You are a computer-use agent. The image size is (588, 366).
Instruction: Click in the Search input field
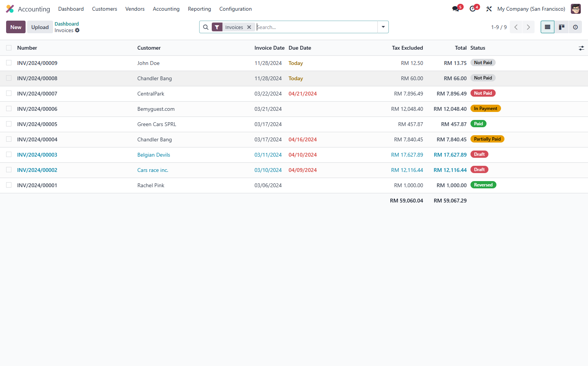pos(316,27)
